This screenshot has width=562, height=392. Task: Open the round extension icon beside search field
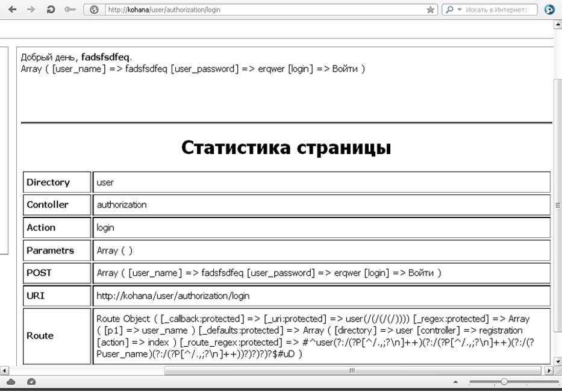pyautogui.click(x=549, y=9)
